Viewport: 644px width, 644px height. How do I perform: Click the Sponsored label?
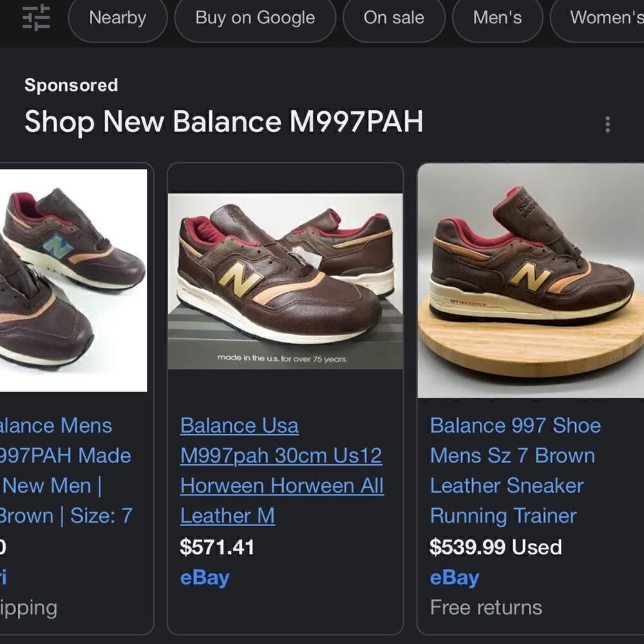pos(71,85)
